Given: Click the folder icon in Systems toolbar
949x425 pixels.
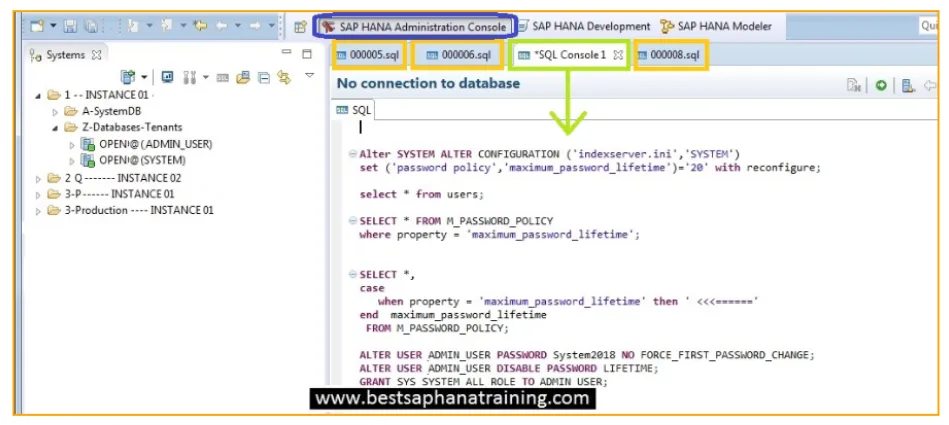Looking at the screenshot, I should tap(243, 77).
